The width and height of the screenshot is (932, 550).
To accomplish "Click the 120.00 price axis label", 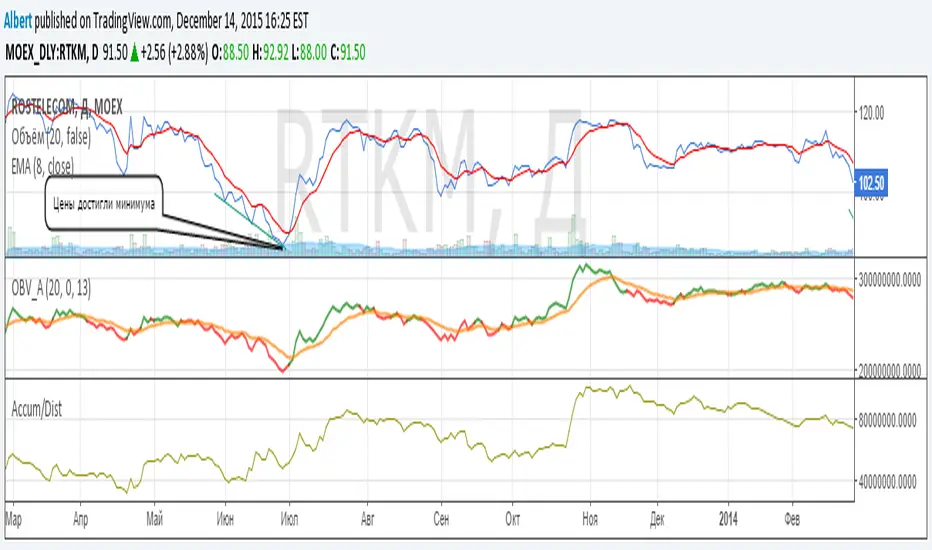I will coord(871,113).
